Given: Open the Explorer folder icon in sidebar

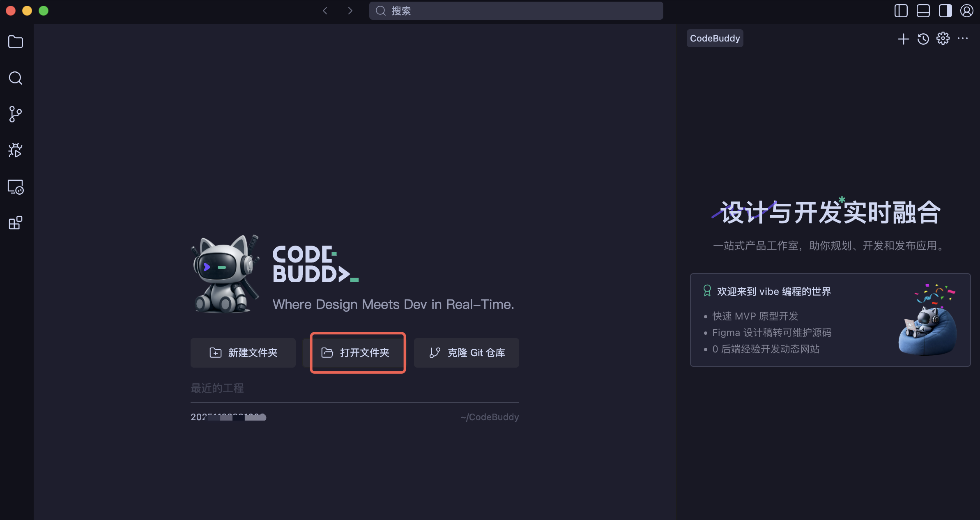Looking at the screenshot, I should [x=16, y=42].
